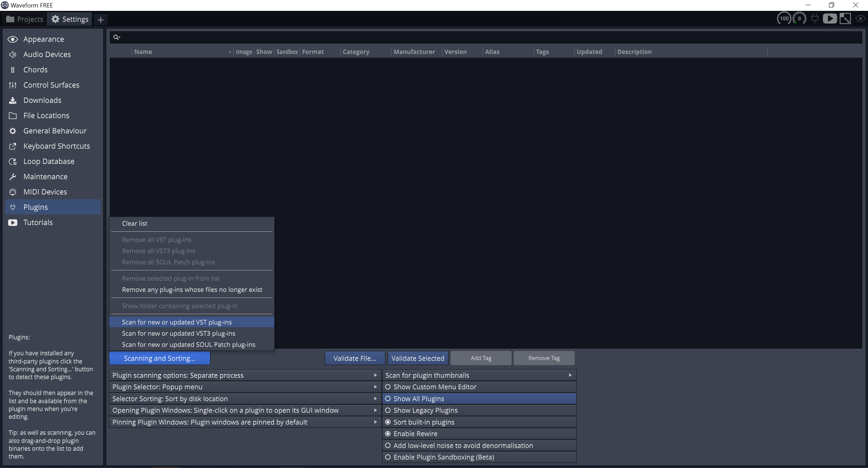868x468 pixels.
Task: Click the dial gauge showing 0
Action: coord(800,19)
